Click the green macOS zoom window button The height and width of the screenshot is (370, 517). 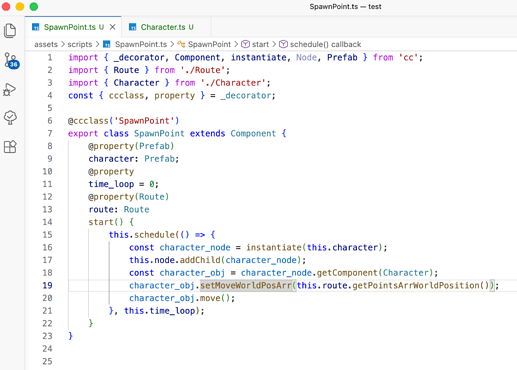point(34,7)
